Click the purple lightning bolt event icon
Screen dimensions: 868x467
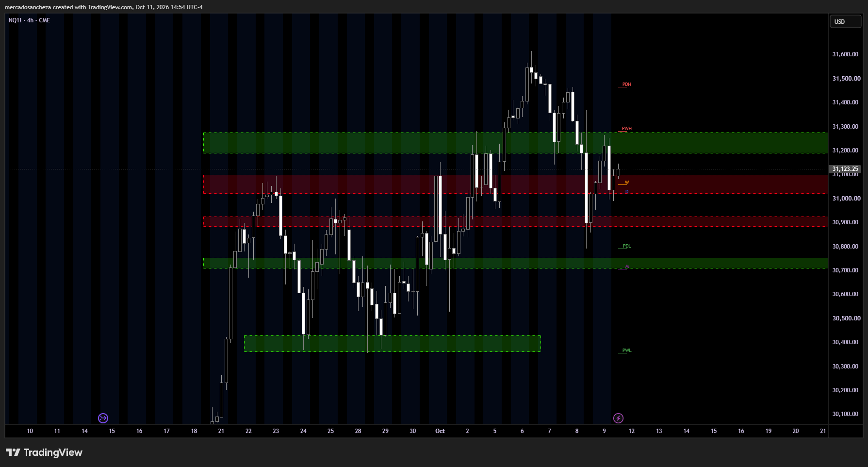618,418
